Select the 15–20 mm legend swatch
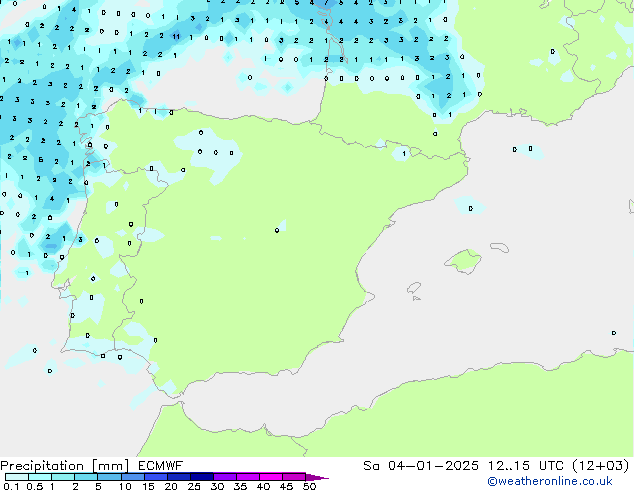 click(x=156, y=477)
